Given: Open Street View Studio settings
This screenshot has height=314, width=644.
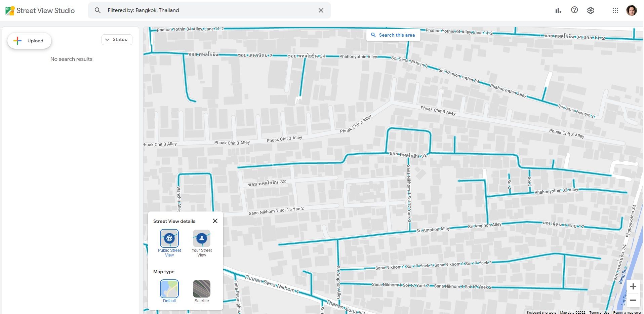Looking at the screenshot, I should (x=591, y=10).
